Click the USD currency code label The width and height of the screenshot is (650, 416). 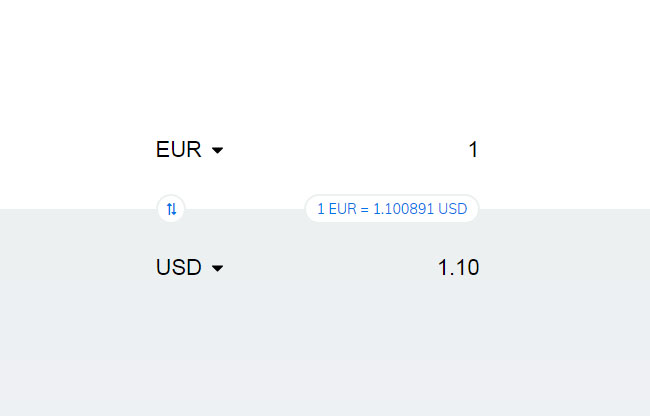coord(178,268)
